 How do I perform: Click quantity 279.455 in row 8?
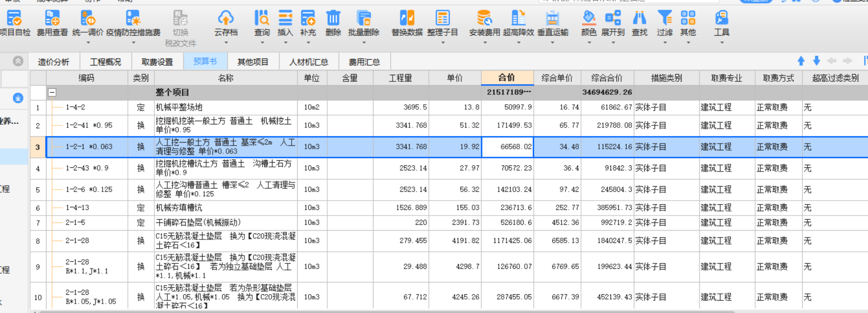400,241
